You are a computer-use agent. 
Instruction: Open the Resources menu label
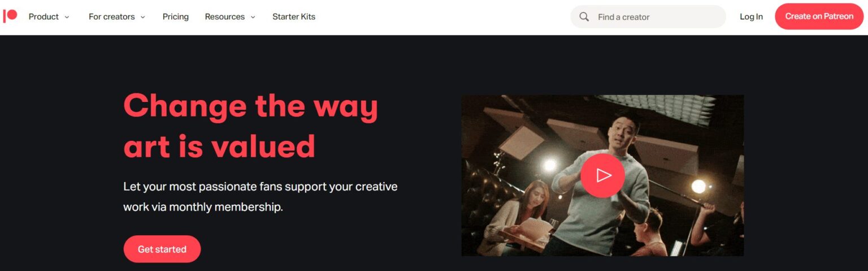[224, 17]
